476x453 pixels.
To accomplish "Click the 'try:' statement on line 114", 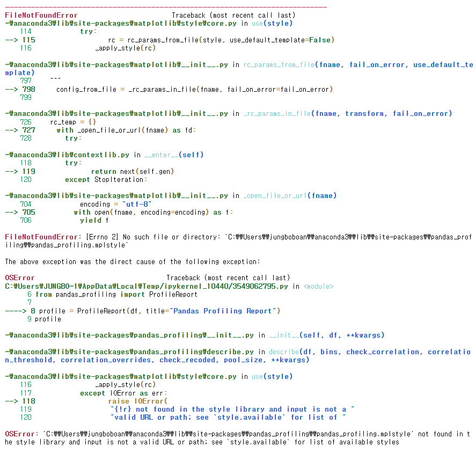I will (89, 32).
